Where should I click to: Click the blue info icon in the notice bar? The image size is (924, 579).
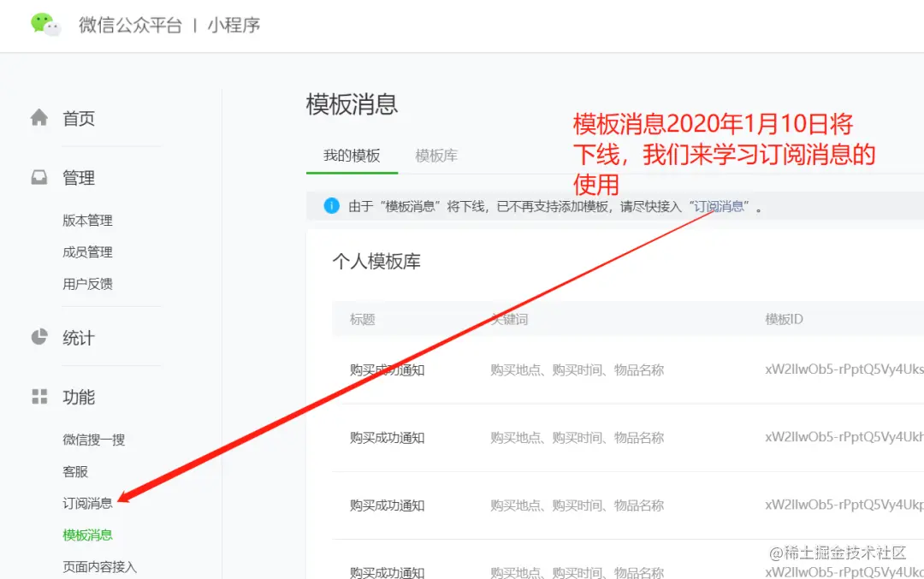point(331,205)
